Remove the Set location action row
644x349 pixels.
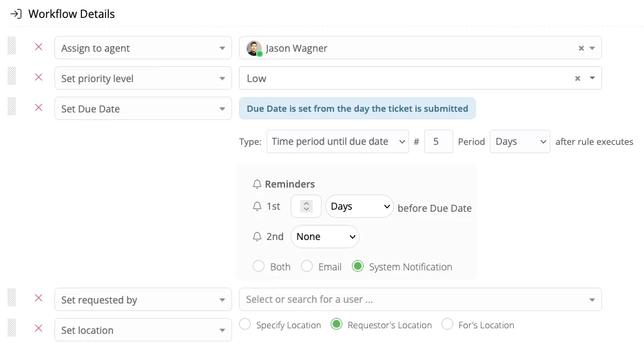[39, 330]
